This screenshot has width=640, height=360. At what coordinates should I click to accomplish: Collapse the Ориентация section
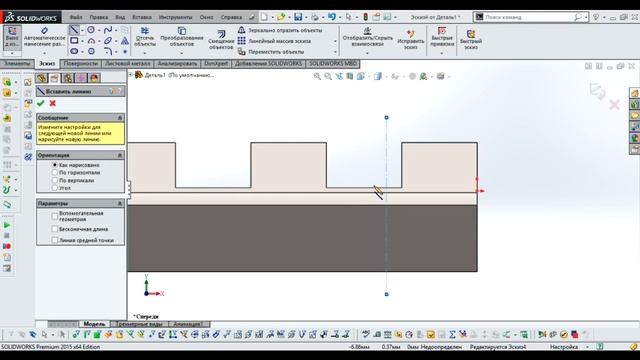click(120, 156)
